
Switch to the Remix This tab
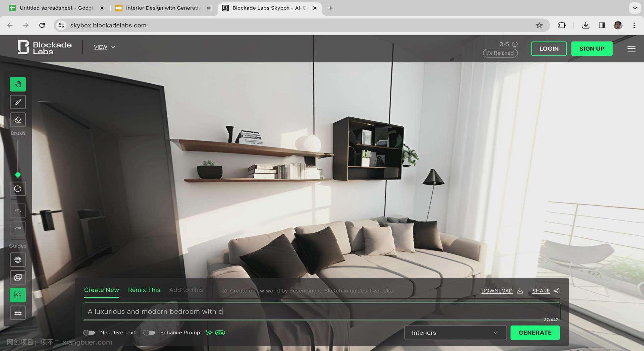144,290
